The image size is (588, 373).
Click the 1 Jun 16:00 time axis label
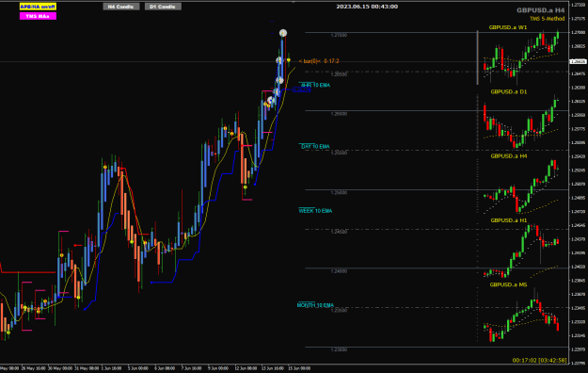[x=111, y=368]
